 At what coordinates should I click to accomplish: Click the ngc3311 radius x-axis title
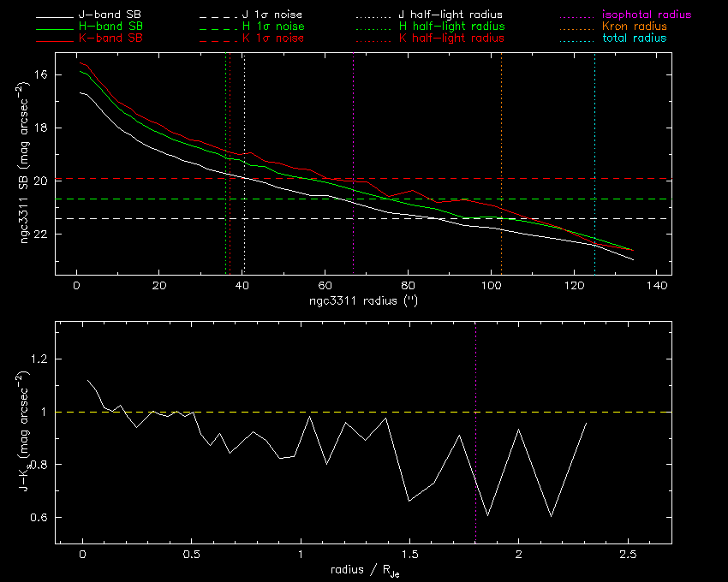pyautogui.click(x=363, y=301)
